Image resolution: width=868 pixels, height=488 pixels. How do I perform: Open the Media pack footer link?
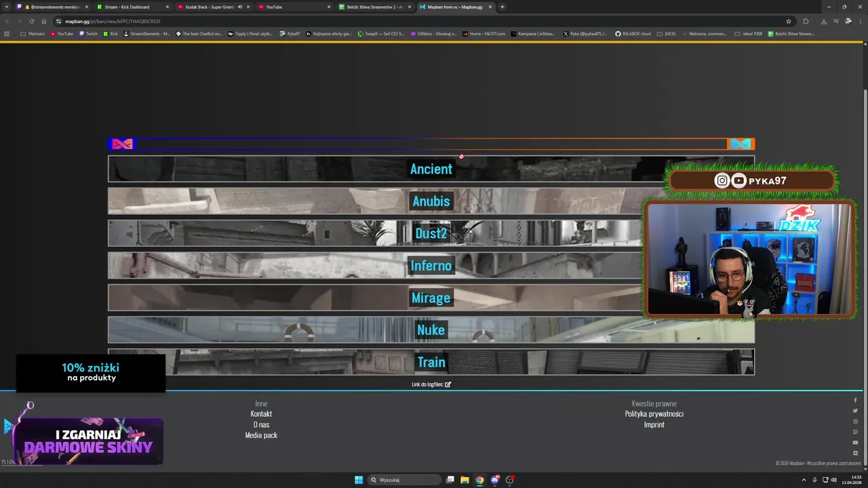coord(261,435)
